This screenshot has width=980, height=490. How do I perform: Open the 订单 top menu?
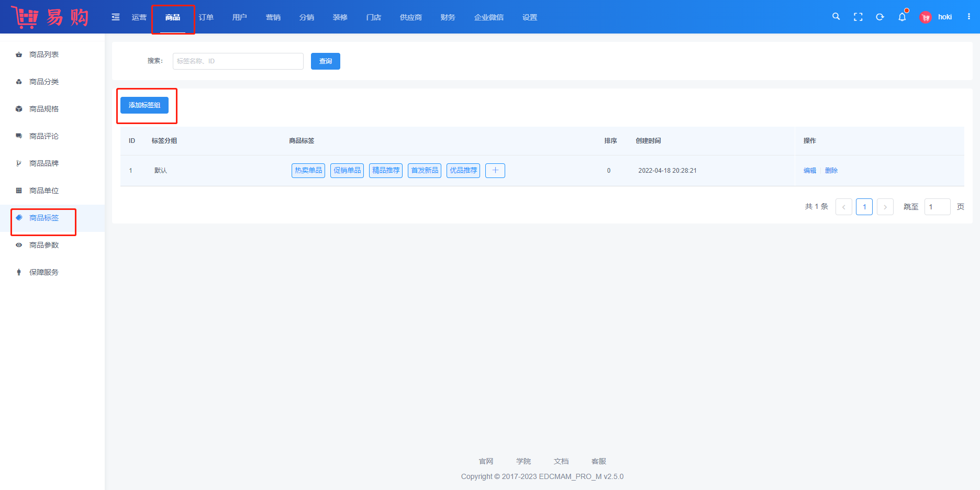click(x=206, y=17)
